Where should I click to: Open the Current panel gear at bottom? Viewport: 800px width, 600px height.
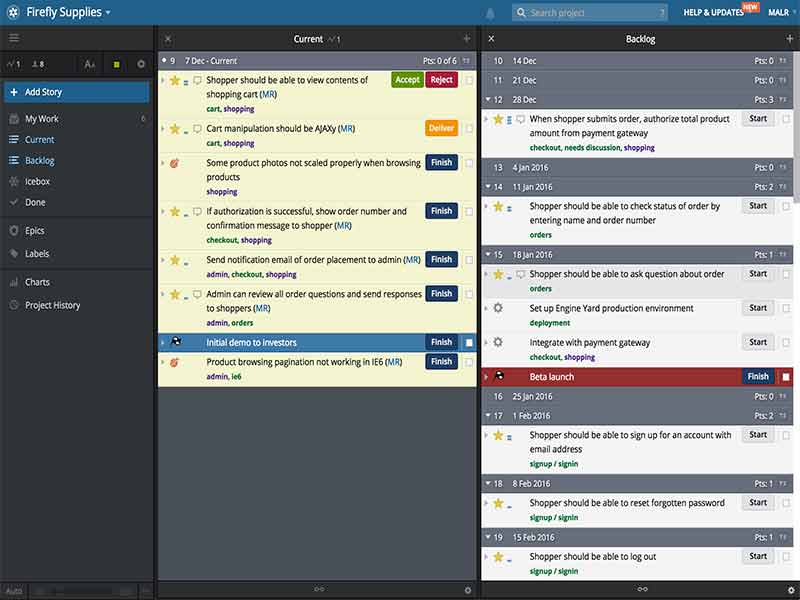tap(466, 590)
